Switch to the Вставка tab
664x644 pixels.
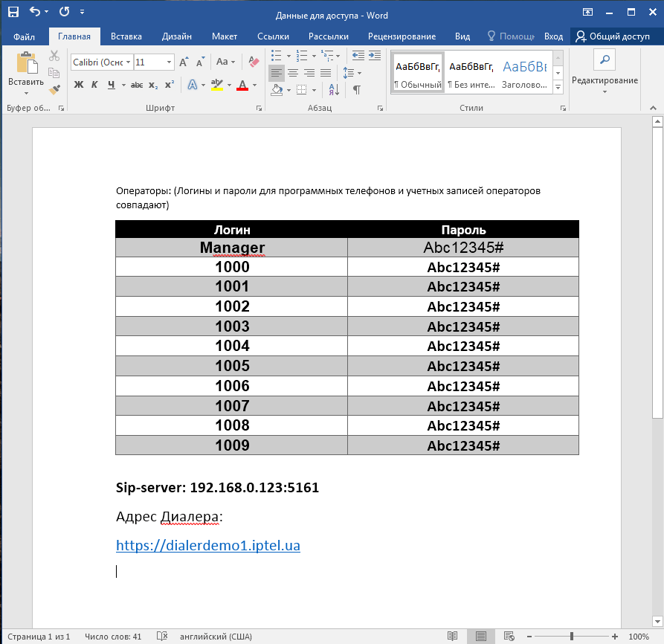pos(126,36)
